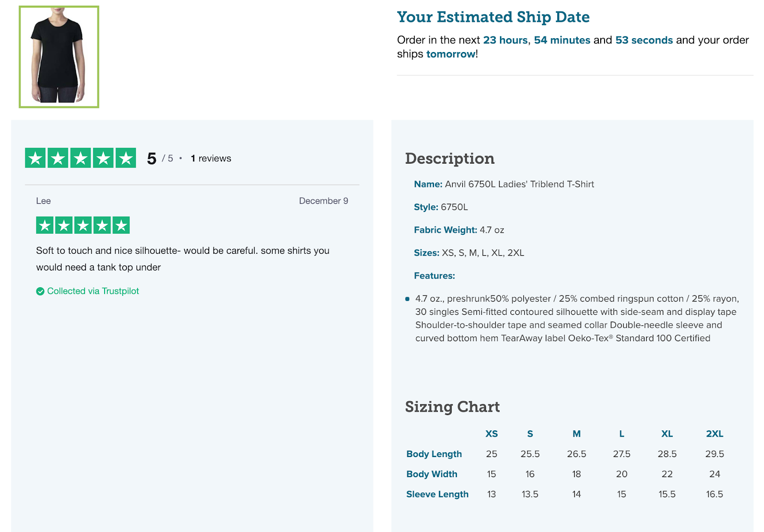Click Lee's five-star review rating
The height and width of the screenshot is (532, 764).
(83, 225)
